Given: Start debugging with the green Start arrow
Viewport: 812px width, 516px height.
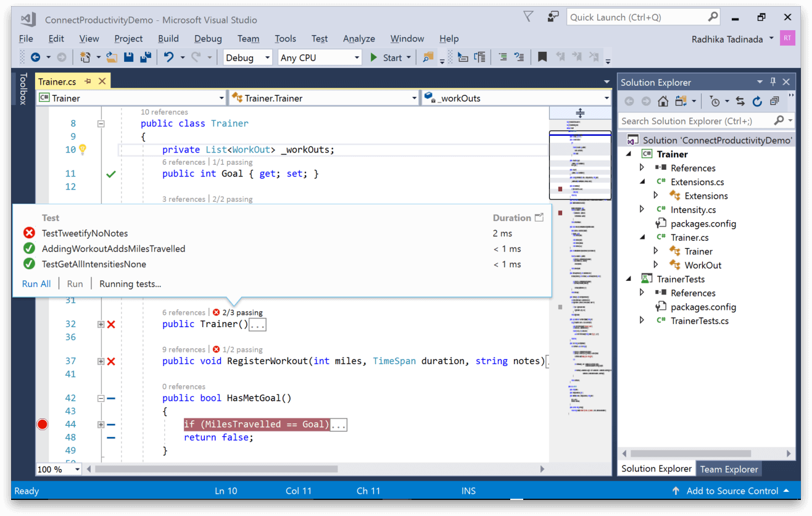Looking at the screenshot, I should (x=375, y=57).
